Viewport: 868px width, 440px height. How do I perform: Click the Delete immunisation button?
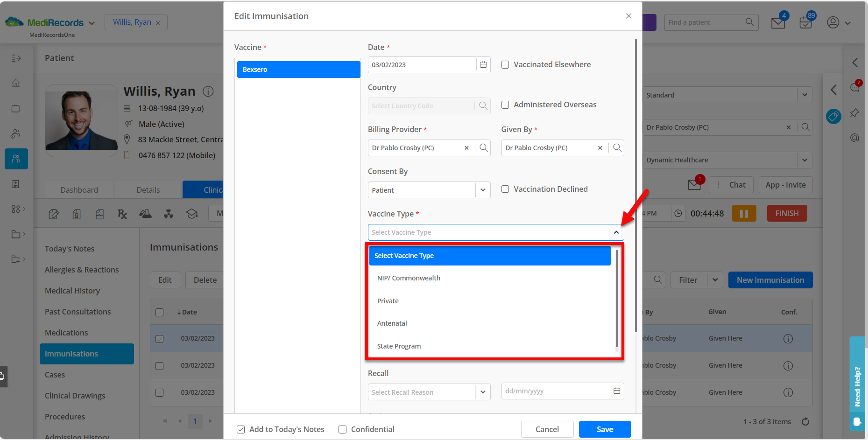tap(205, 280)
